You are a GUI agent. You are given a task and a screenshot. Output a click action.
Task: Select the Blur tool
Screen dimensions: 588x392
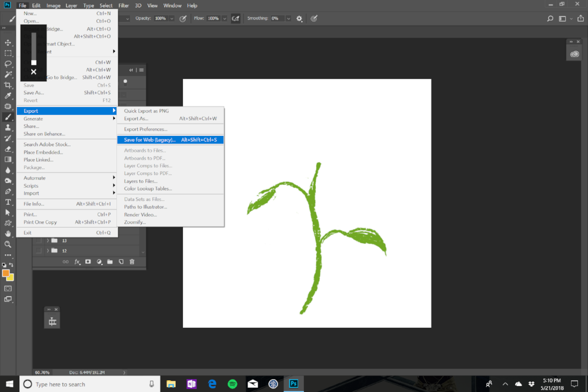pyautogui.click(x=8, y=170)
